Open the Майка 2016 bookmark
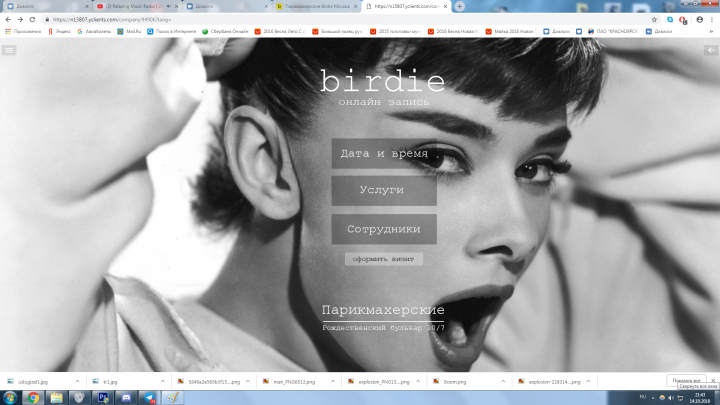This screenshot has height=405, width=720. click(x=510, y=31)
